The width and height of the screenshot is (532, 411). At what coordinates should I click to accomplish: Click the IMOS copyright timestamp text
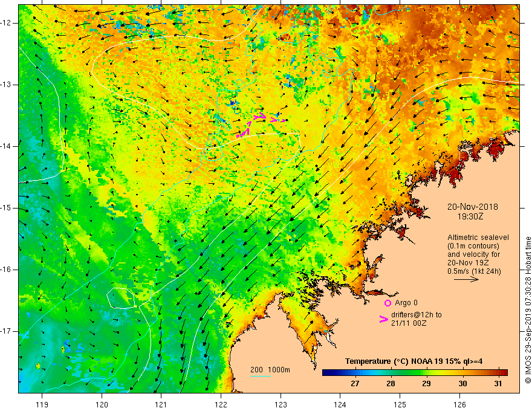[528, 310]
